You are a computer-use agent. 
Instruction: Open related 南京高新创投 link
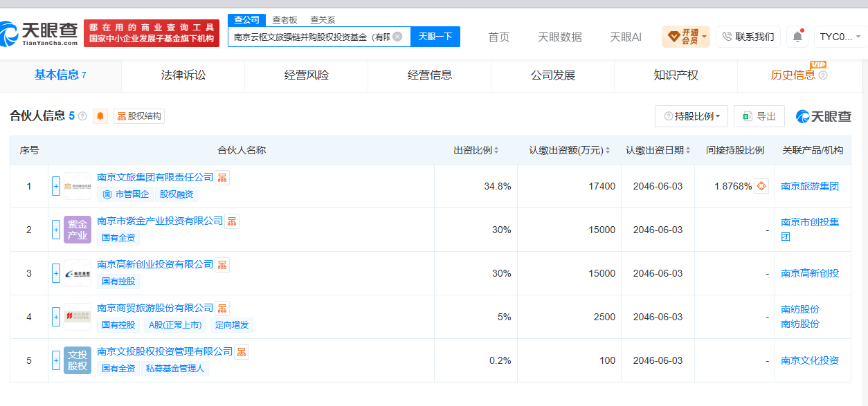810,273
